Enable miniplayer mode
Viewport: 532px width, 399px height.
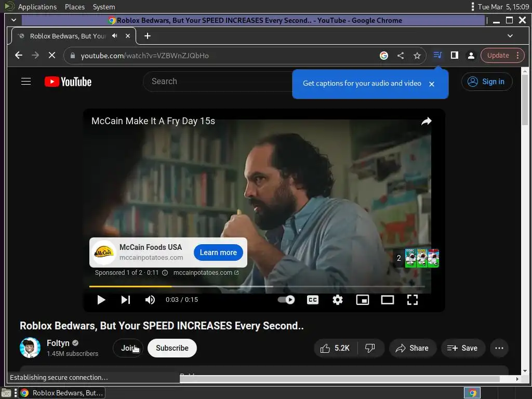coord(362,300)
